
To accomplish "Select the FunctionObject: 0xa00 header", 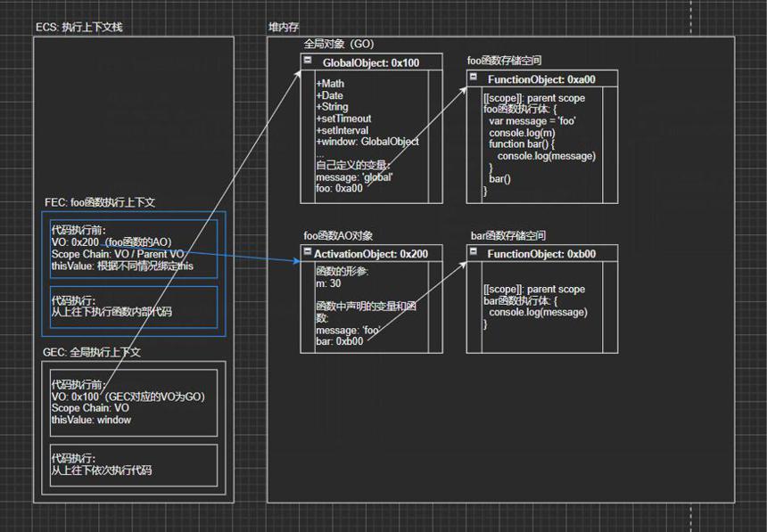I will tap(542, 79).
